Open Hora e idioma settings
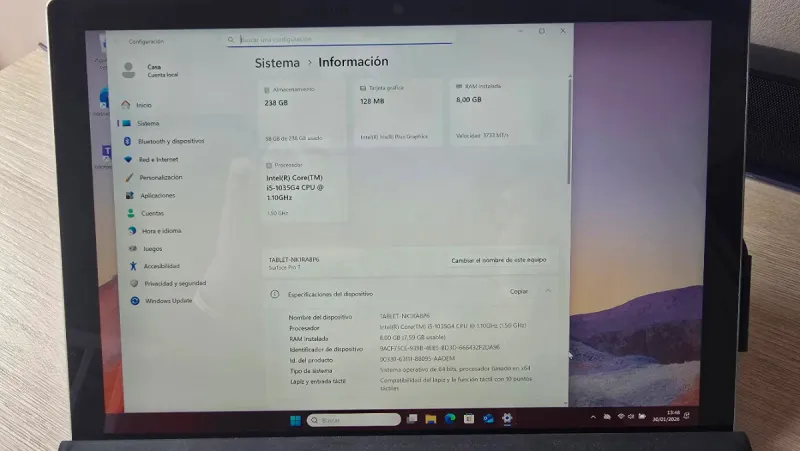Image resolution: width=800 pixels, height=451 pixels. pyautogui.click(x=161, y=231)
